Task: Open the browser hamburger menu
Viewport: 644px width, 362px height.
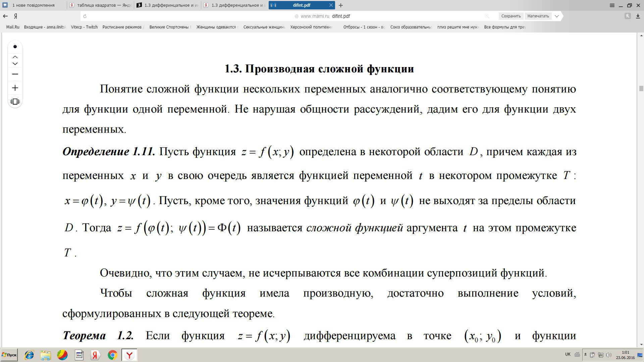Action: 612,5
